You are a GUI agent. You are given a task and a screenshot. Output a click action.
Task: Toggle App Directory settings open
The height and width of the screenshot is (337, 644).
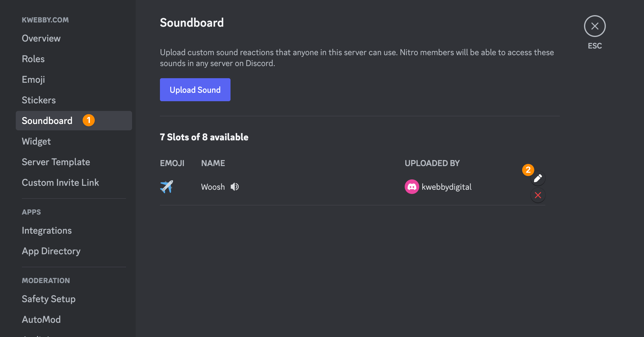tap(51, 251)
